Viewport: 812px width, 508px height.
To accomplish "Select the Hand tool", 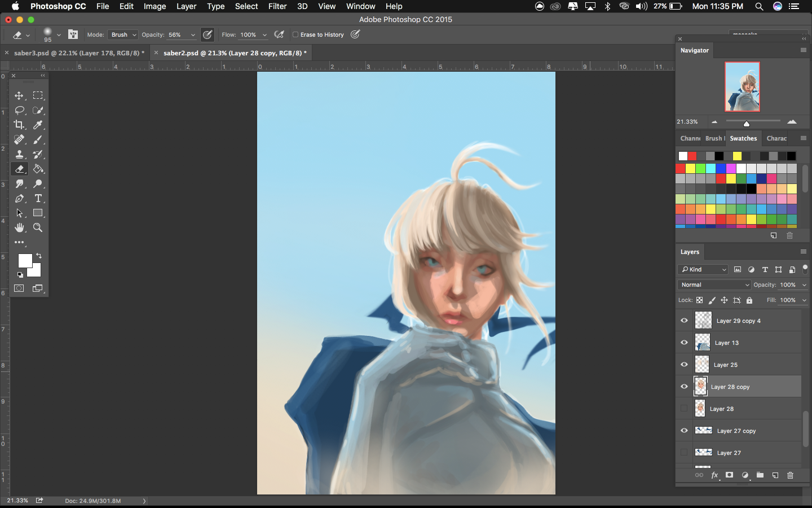I will 19,227.
